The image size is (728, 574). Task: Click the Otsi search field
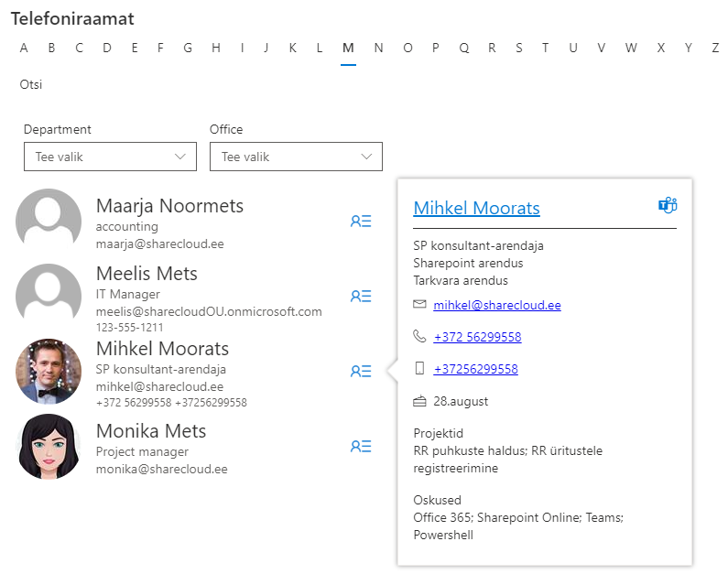pyautogui.click(x=30, y=84)
